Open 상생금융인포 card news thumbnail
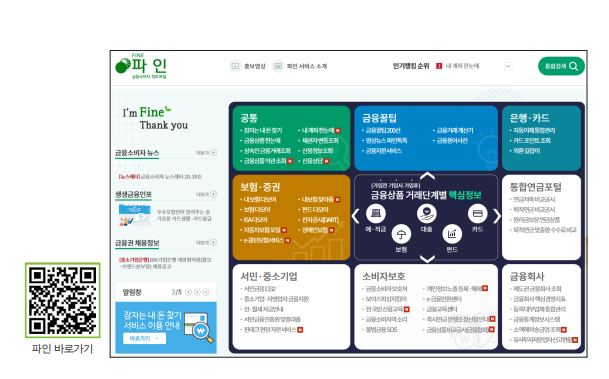The height and width of the screenshot is (379, 609). pyautogui.click(x=134, y=215)
